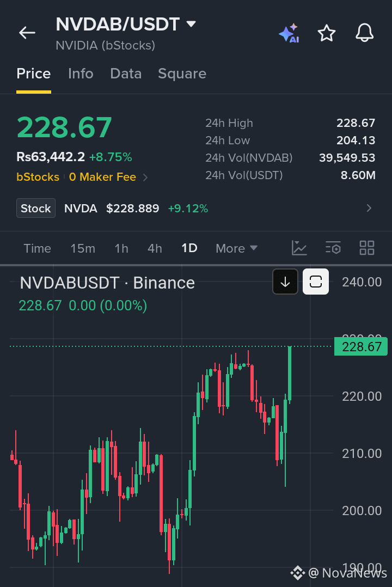The height and width of the screenshot is (587, 392).
Task: Add NVDAB/USDT to favorites with the star
Action: 327,33
